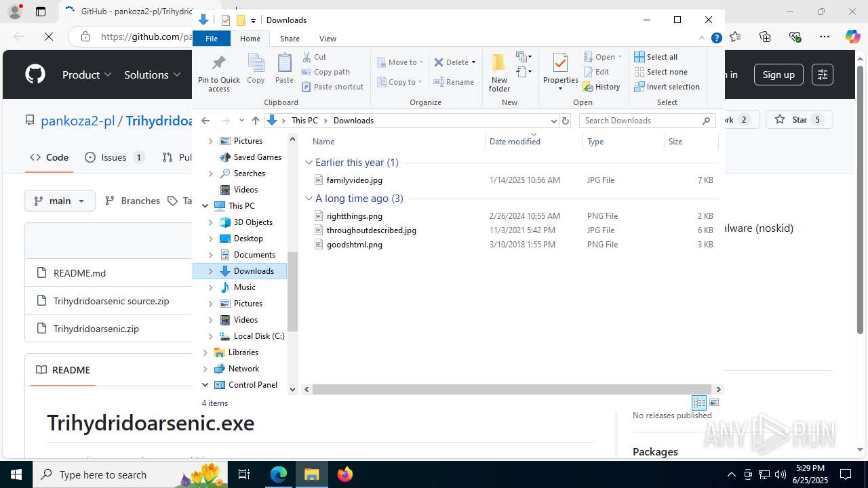
Task: Click the Paste ribbon icon
Action: [284, 69]
